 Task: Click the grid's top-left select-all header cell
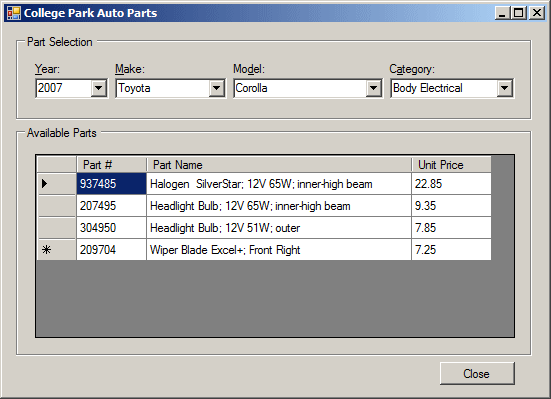click(x=57, y=165)
